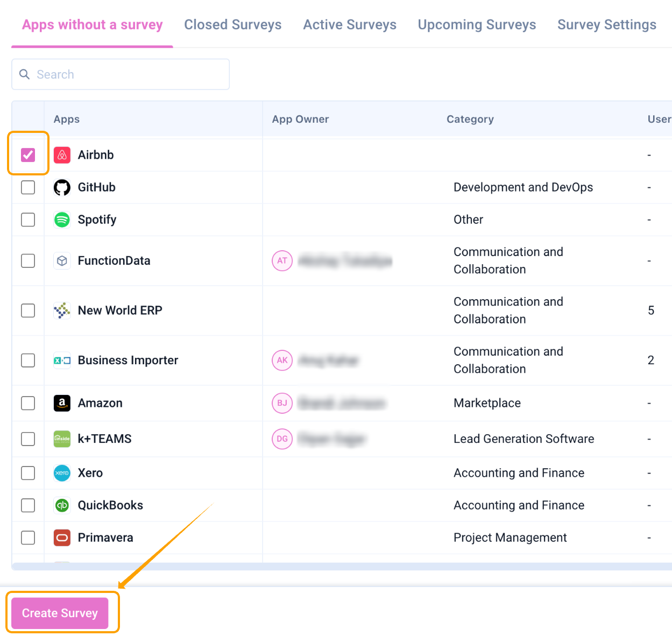
Task: Check the Spotify row checkbox
Action: coord(28,220)
